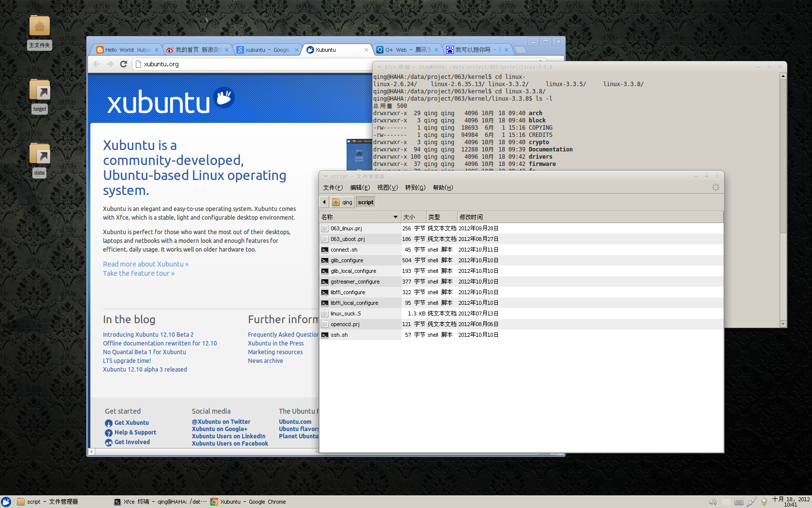The image size is (812, 508).
Task: Sort files by the 名称 column header
Action: (360, 217)
